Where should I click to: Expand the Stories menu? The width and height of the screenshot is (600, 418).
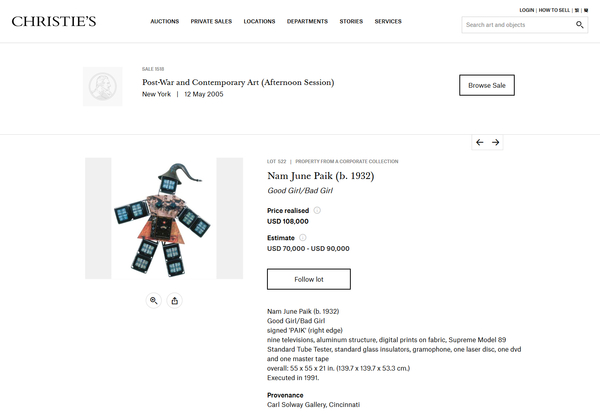(x=351, y=21)
